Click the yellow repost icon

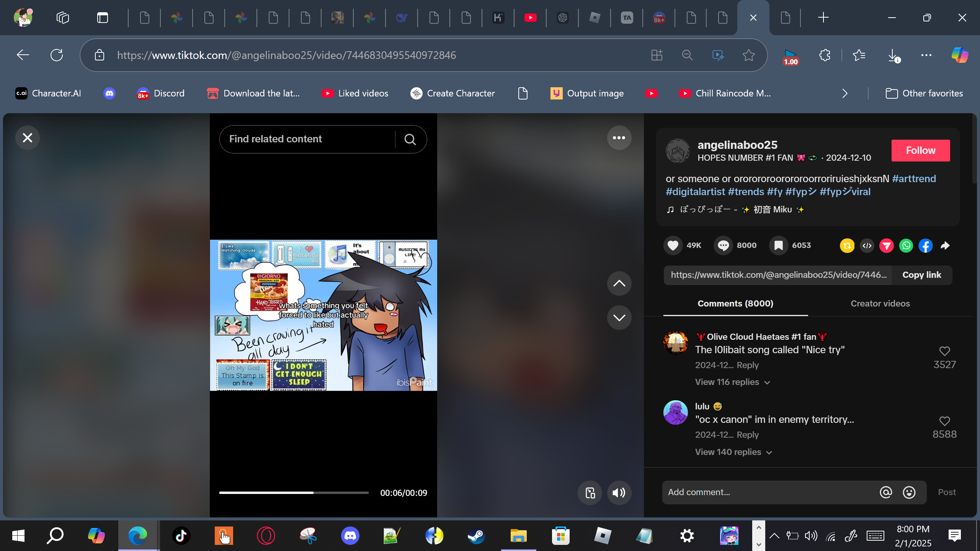(847, 246)
